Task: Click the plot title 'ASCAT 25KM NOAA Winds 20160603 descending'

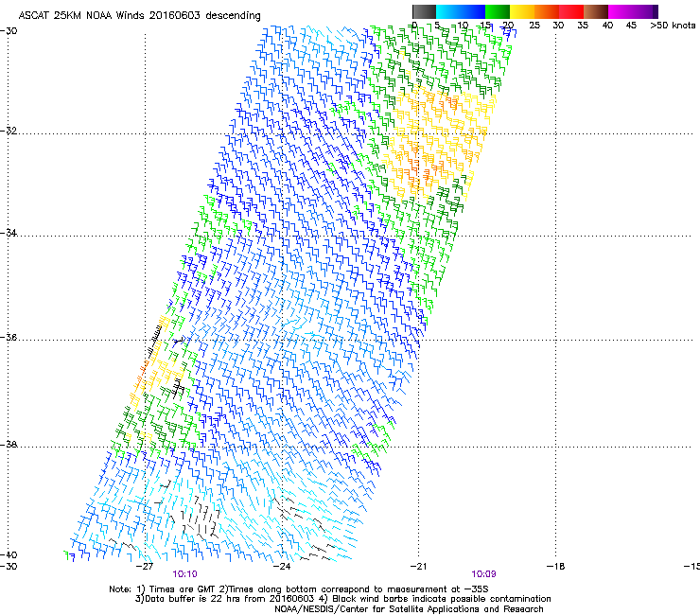Action: coord(139,16)
